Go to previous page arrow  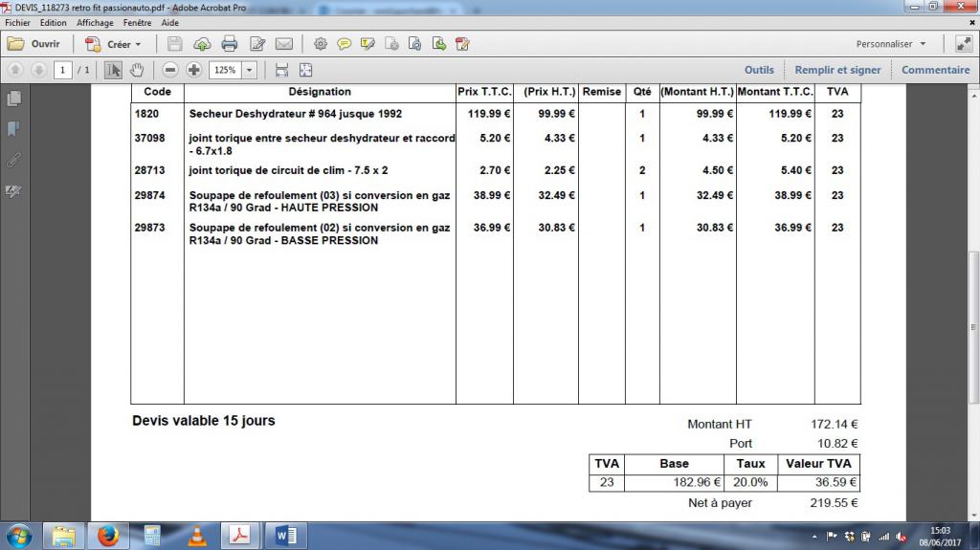pyautogui.click(x=15, y=70)
